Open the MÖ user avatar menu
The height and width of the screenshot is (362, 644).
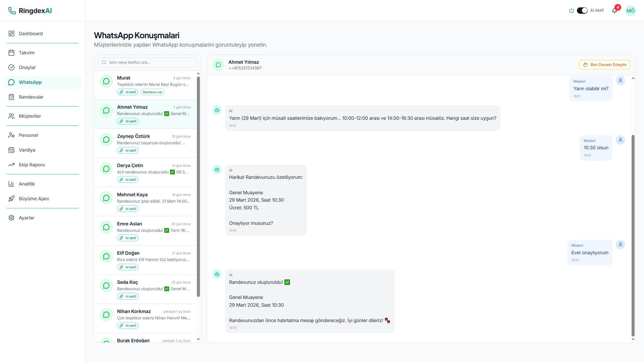point(631,10)
